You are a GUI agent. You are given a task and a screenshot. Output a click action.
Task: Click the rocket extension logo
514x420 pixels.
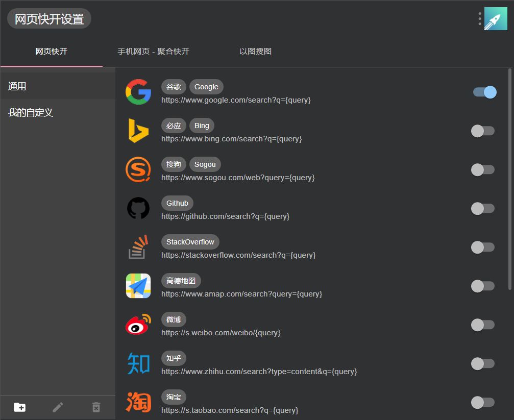[x=496, y=19]
